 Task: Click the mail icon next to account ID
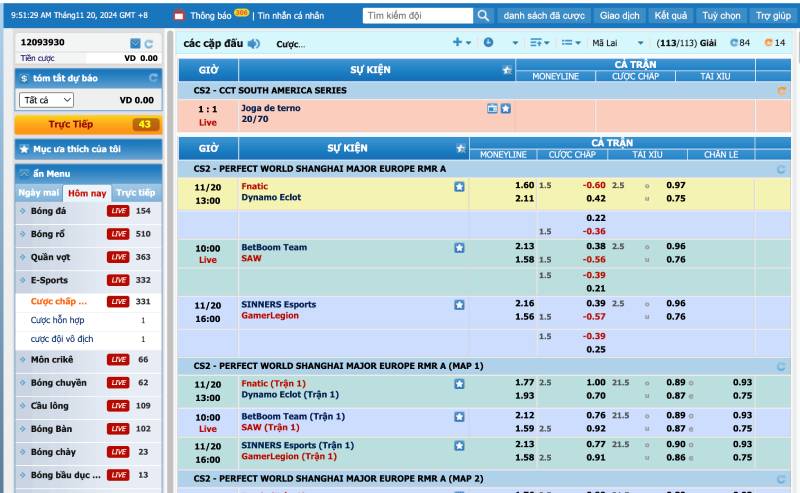(135, 43)
